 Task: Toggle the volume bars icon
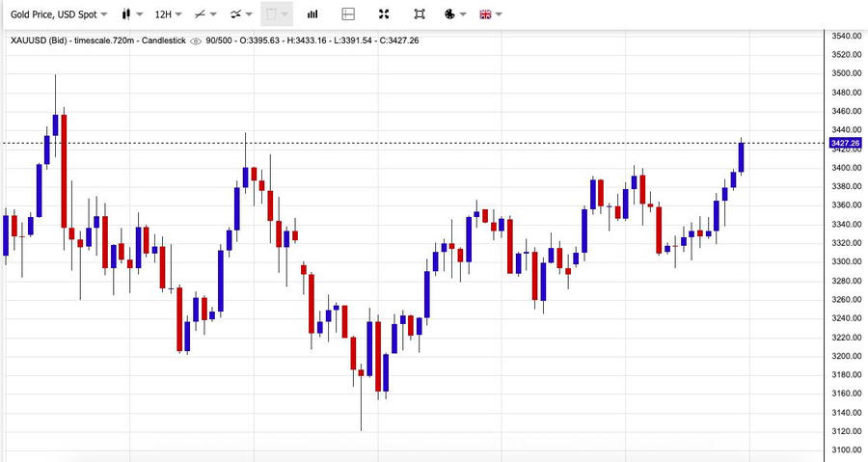click(312, 14)
